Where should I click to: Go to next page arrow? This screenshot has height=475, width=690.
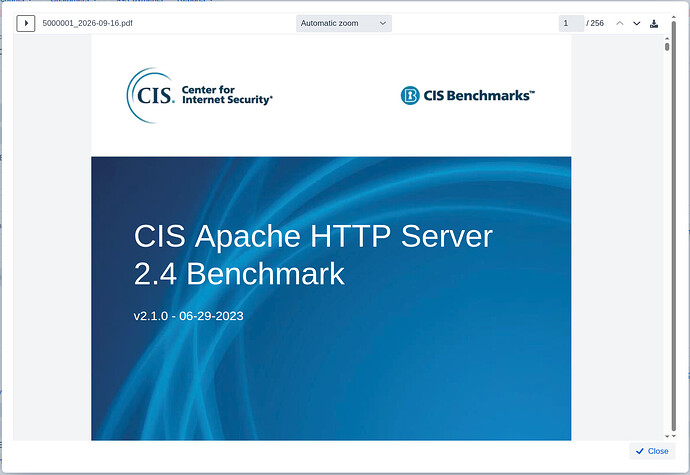(x=636, y=23)
